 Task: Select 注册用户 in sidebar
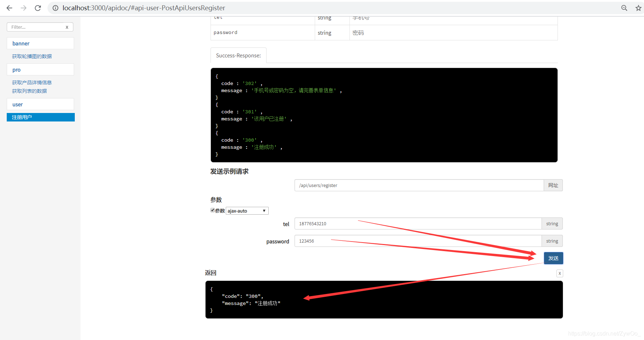pyautogui.click(x=41, y=117)
